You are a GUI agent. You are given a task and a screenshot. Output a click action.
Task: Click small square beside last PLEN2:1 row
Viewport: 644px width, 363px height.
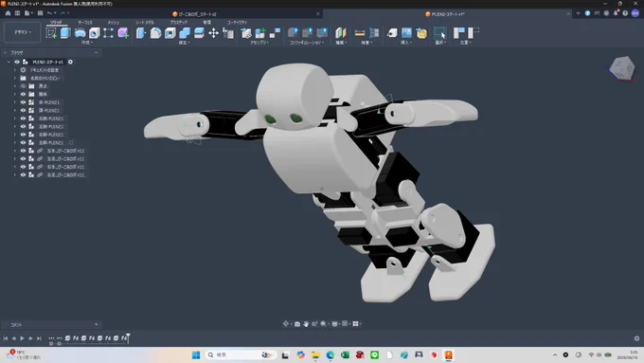click(x=71, y=143)
